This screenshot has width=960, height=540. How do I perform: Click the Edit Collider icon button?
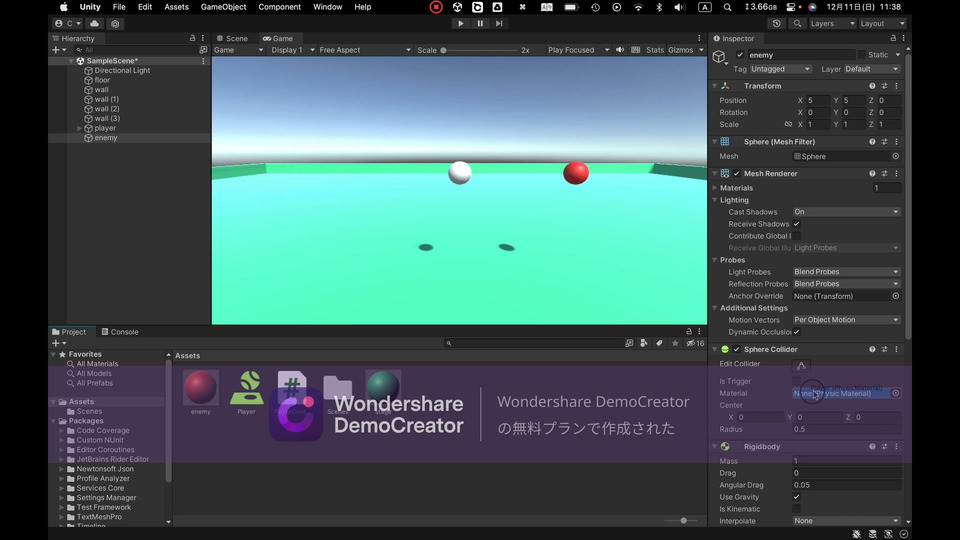pyautogui.click(x=801, y=365)
